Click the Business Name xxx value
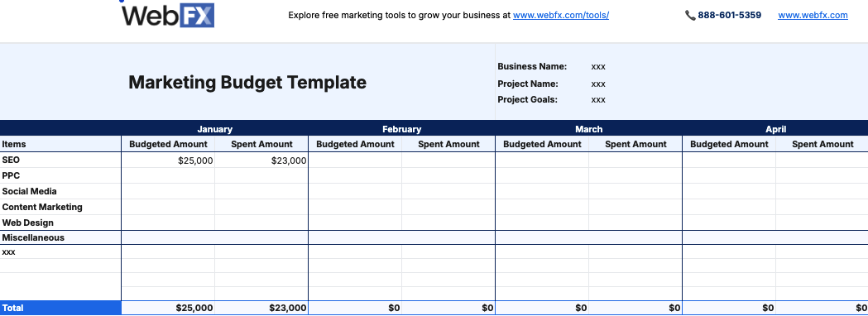This screenshot has width=868, height=316. click(x=598, y=66)
